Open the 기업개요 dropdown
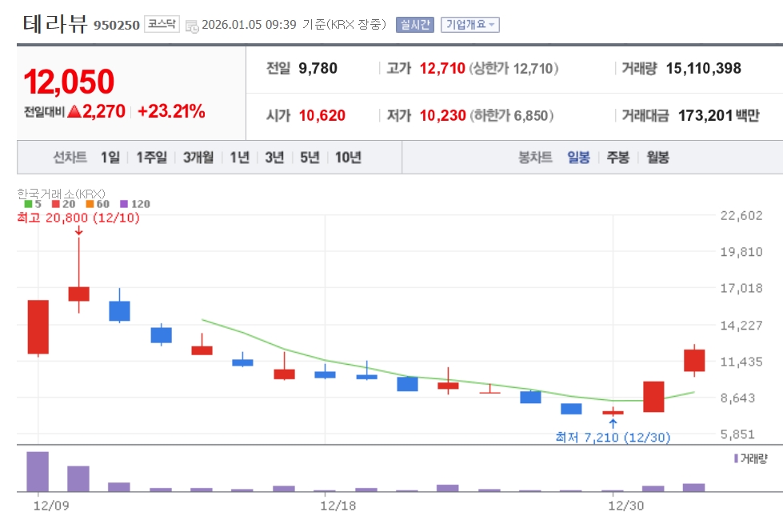 (470, 25)
